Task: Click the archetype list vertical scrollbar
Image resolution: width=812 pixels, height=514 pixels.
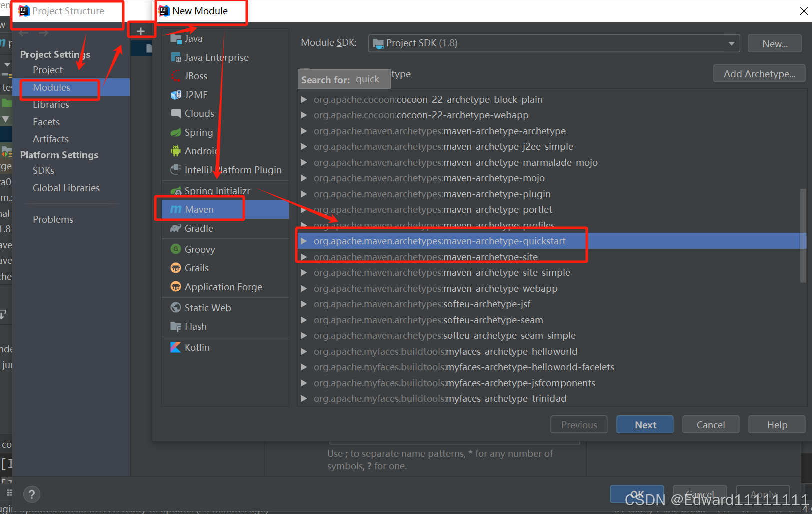Action: coord(803,235)
